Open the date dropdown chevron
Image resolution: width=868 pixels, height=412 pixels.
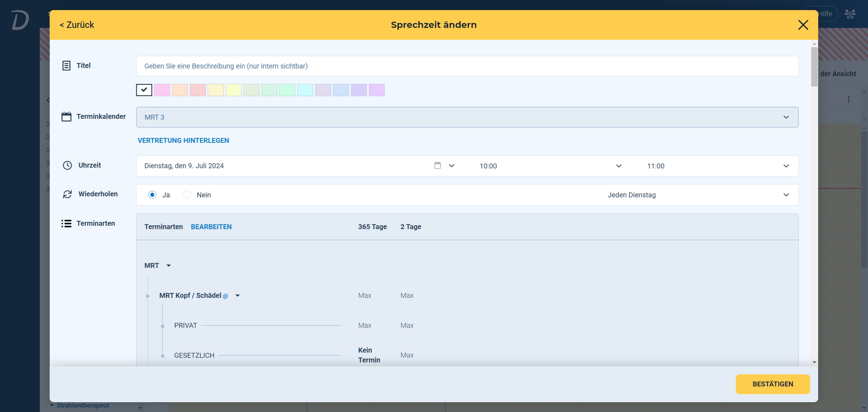tap(452, 166)
